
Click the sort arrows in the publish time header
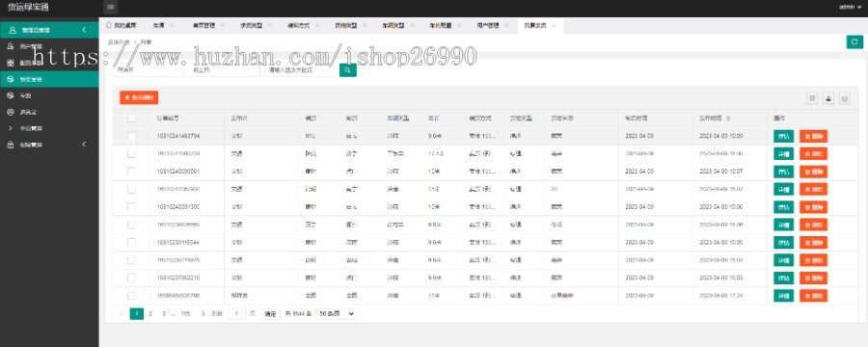(728, 118)
